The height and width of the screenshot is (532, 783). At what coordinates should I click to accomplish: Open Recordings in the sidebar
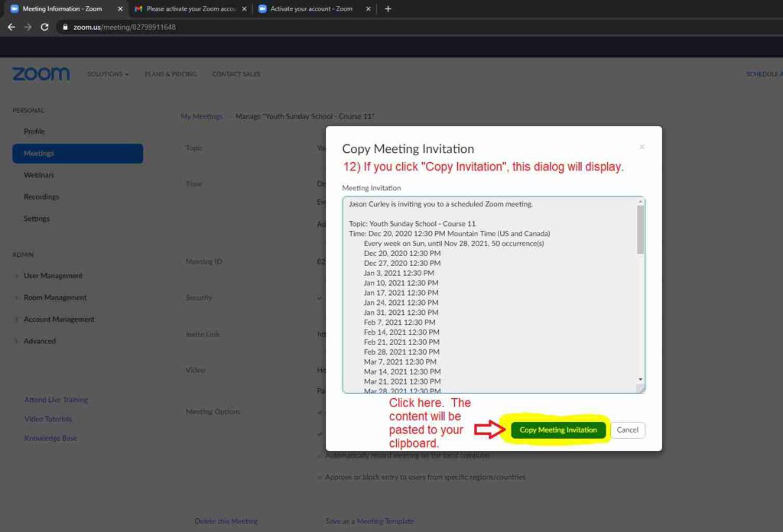coord(41,196)
